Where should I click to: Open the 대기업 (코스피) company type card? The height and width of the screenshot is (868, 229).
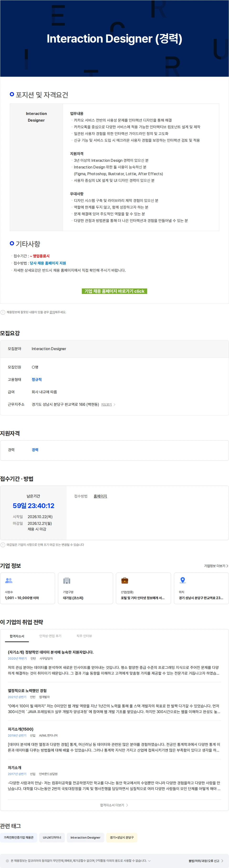85,588
